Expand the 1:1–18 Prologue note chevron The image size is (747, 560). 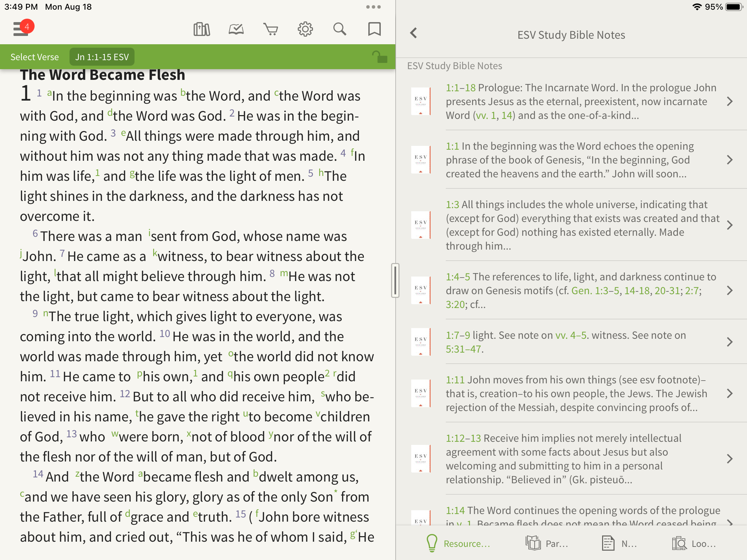[x=730, y=101]
